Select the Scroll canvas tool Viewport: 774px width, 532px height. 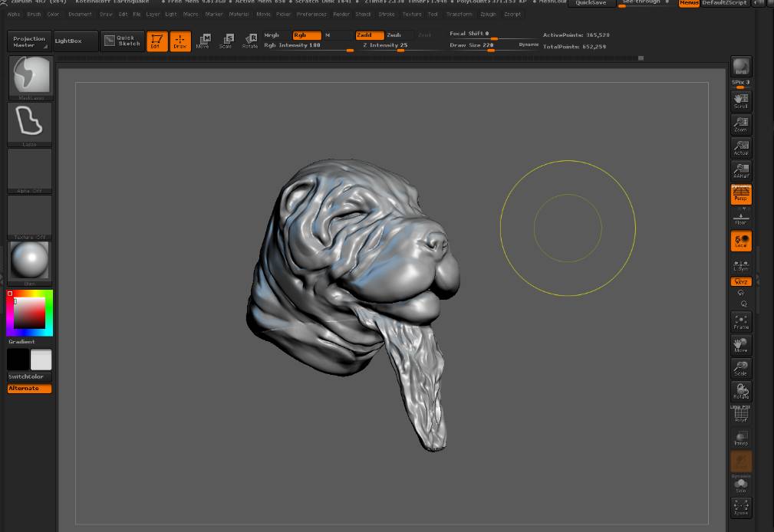[741, 101]
